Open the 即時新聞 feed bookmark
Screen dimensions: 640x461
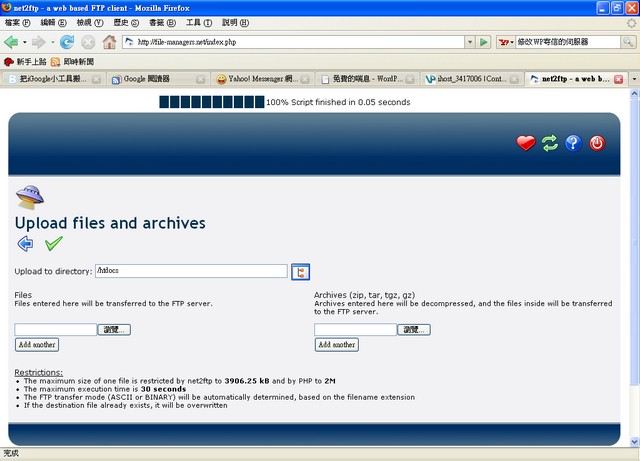coord(72,62)
